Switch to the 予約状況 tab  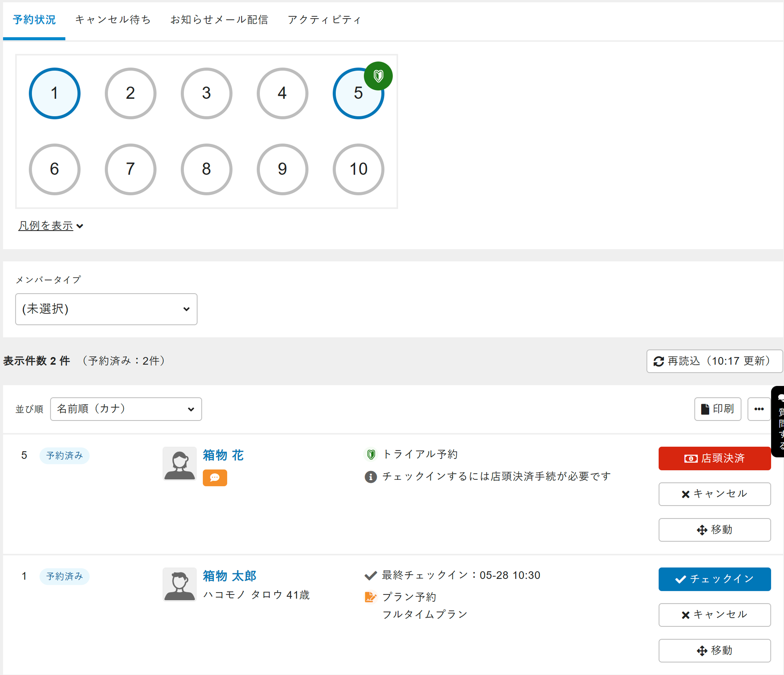click(34, 20)
